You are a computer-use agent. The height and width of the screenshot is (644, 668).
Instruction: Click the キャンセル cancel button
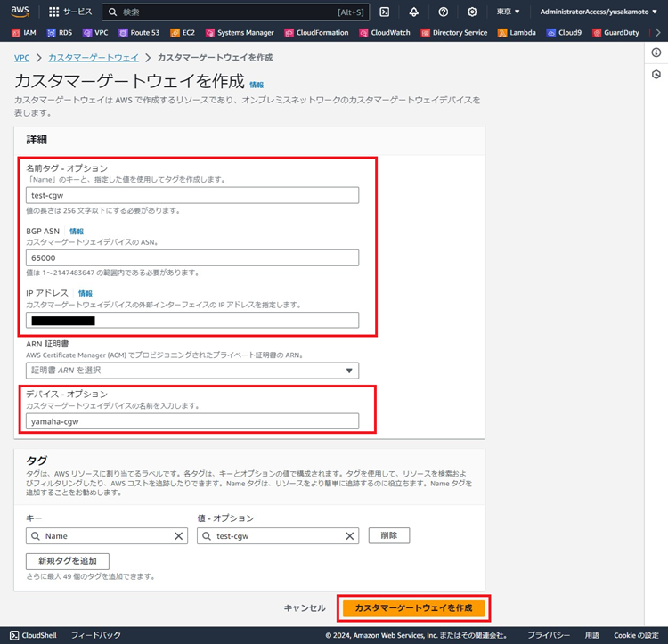(305, 607)
